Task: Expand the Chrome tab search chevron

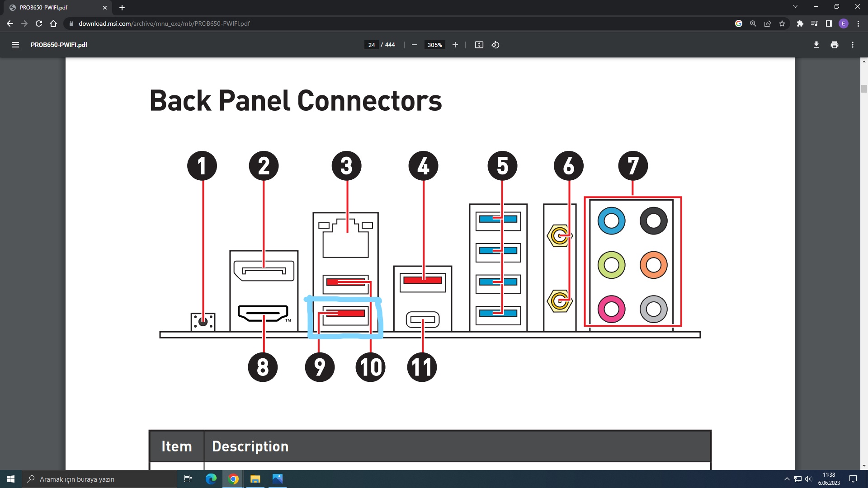Action: (795, 7)
